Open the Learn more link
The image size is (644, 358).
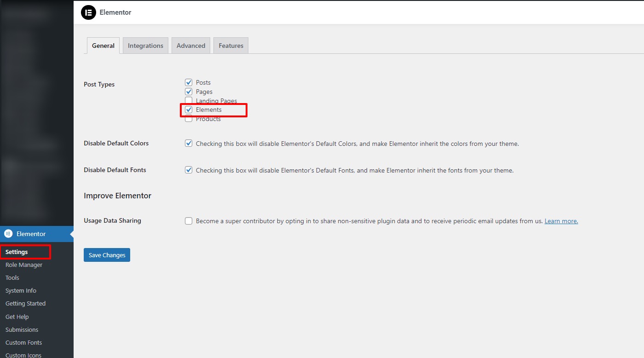click(561, 221)
